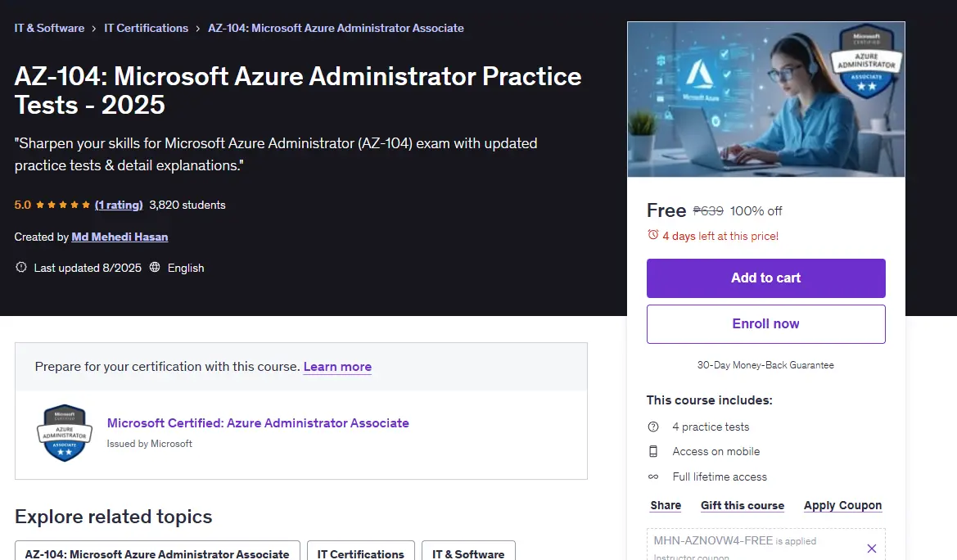Open instructor Md Mehedi Hasan profile
Image resolution: width=957 pixels, height=560 pixels.
[x=120, y=237]
